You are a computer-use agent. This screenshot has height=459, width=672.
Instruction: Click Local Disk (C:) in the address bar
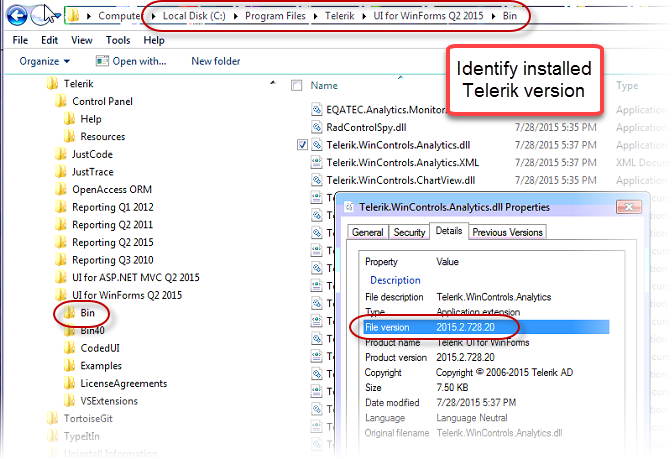pyautogui.click(x=194, y=16)
